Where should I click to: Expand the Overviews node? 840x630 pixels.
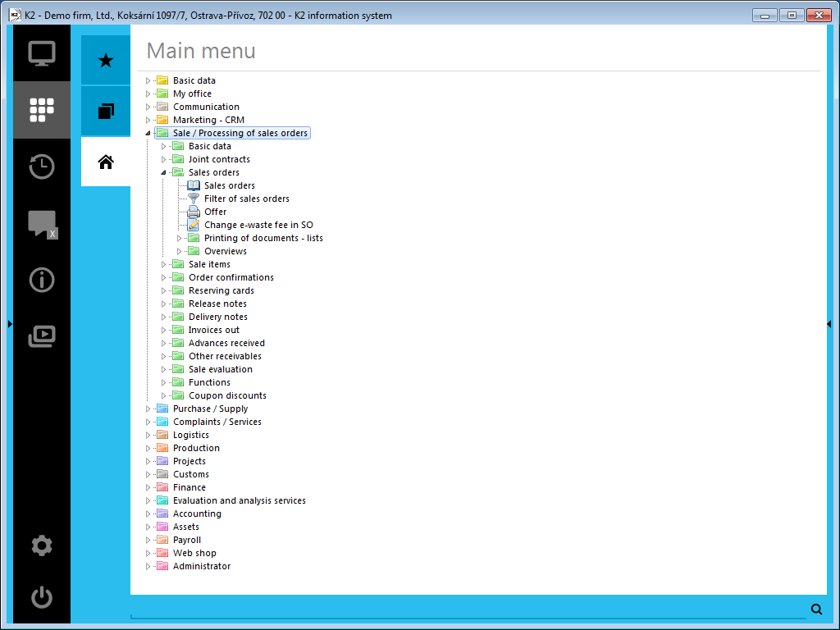coord(180,251)
